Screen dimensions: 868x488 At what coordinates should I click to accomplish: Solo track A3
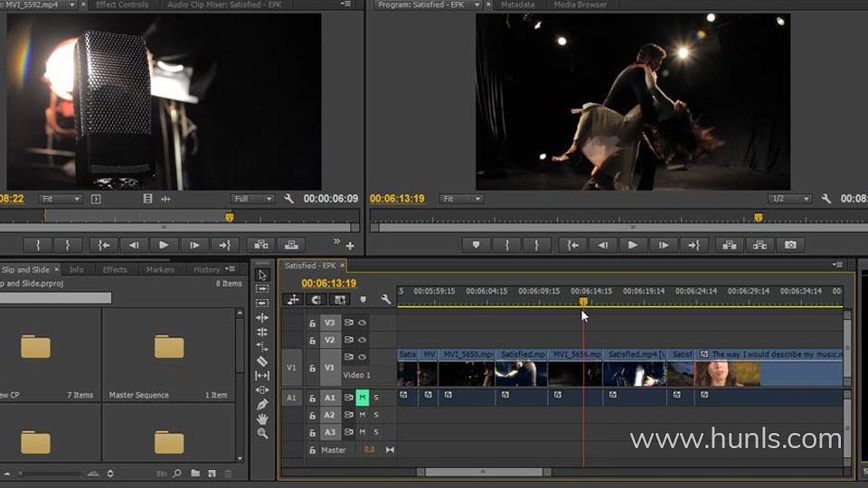pyautogui.click(x=376, y=432)
